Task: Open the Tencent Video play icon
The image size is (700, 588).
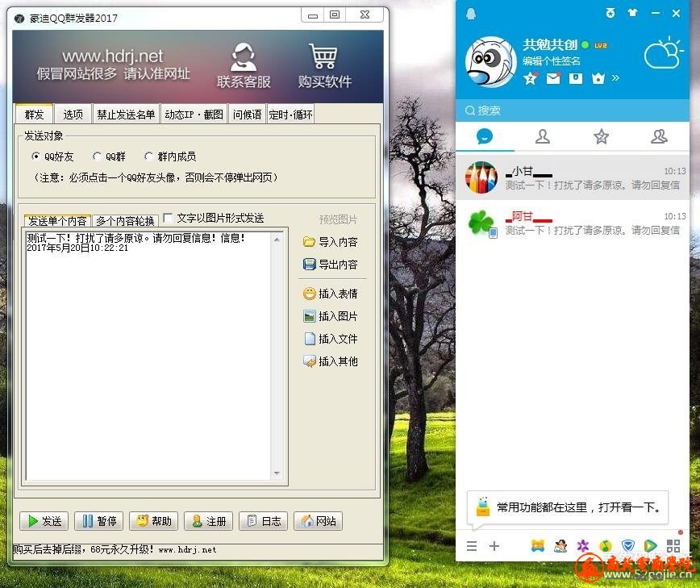Action: click(x=651, y=545)
